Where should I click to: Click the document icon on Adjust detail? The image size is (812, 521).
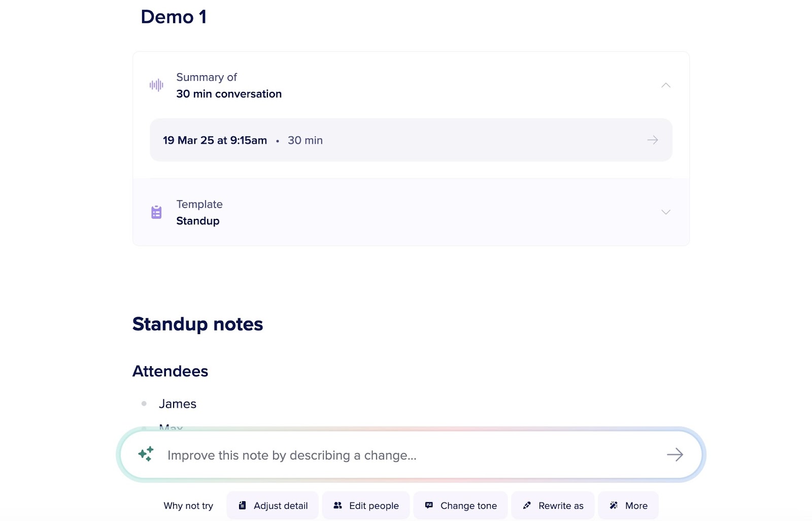pos(243,505)
